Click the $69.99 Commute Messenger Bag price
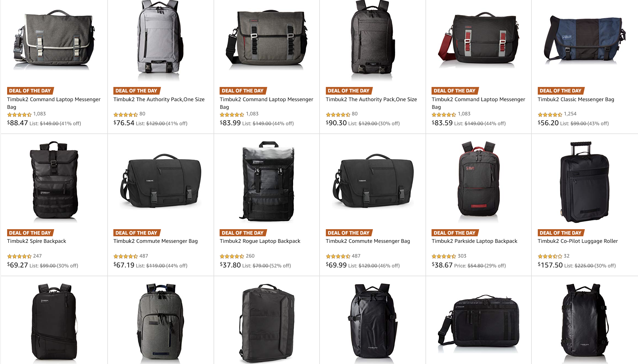This screenshot has width=638, height=364. click(336, 265)
